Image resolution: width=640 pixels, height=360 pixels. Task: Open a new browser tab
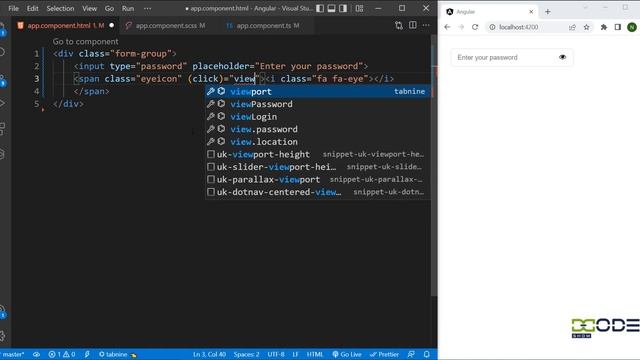[x=547, y=12]
